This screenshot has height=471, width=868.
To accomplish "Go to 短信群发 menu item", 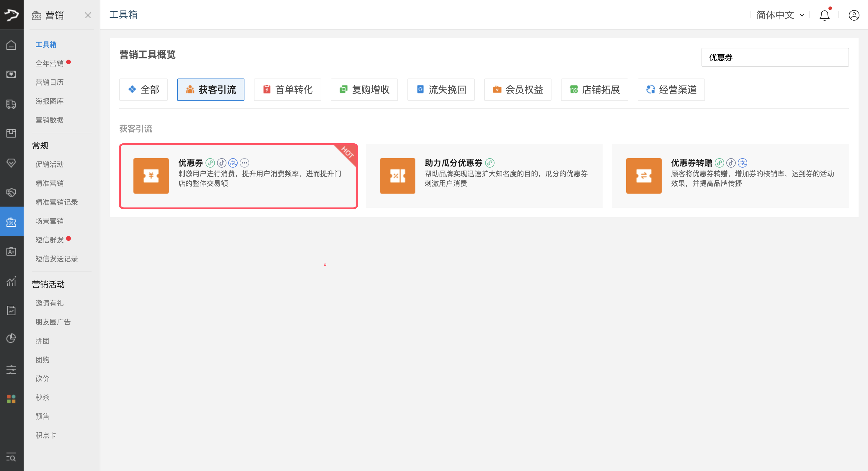I will (x=50, y=240).
